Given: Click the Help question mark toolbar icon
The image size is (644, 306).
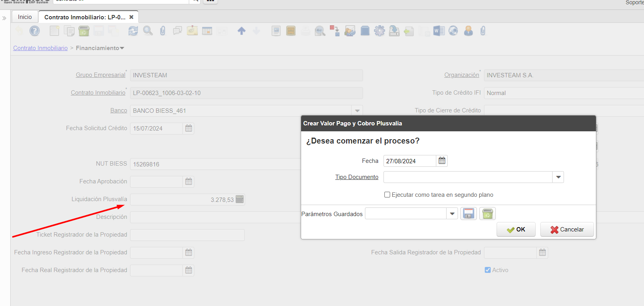Looking at the screenshot, I should tap(35, 31).
